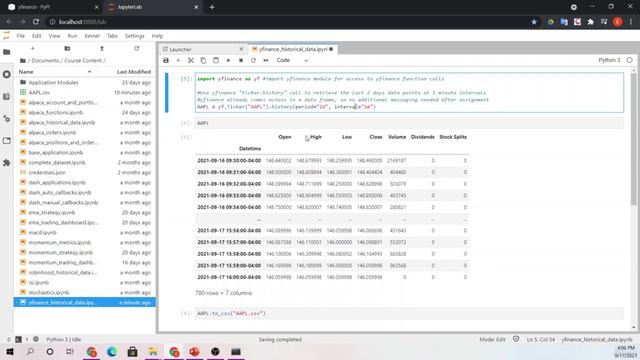Viewport: 640px width, 360px height.
Task: Select the AAPL.csv file
Action: click(x=85, y=93)
